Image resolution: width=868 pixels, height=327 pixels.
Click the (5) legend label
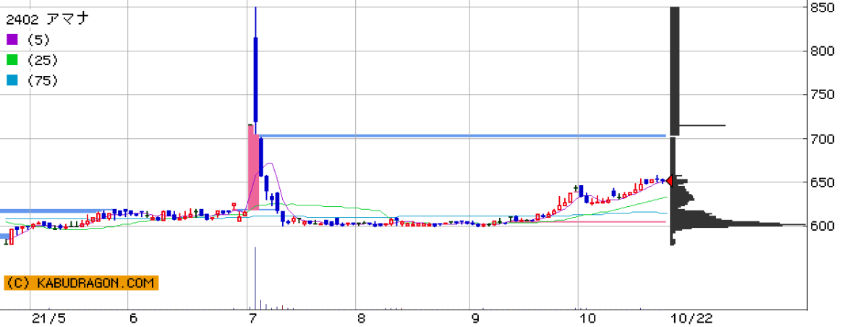(38, 40)
